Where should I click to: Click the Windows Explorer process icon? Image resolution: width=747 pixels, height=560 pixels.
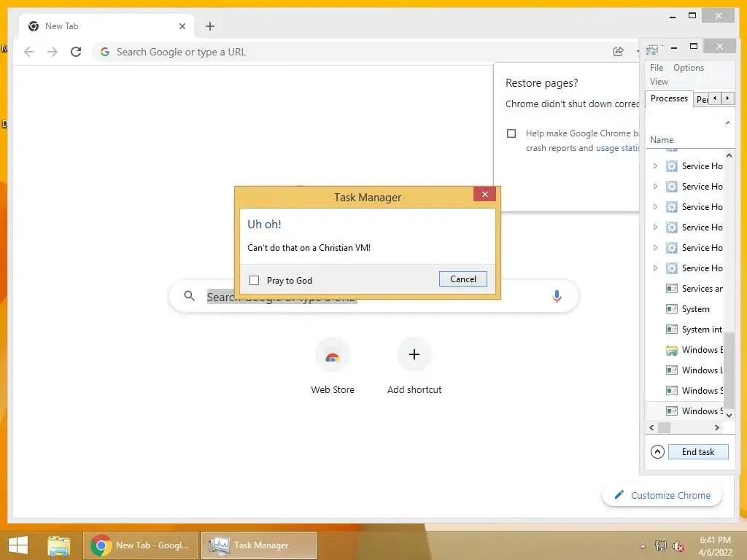coord(672,350)
